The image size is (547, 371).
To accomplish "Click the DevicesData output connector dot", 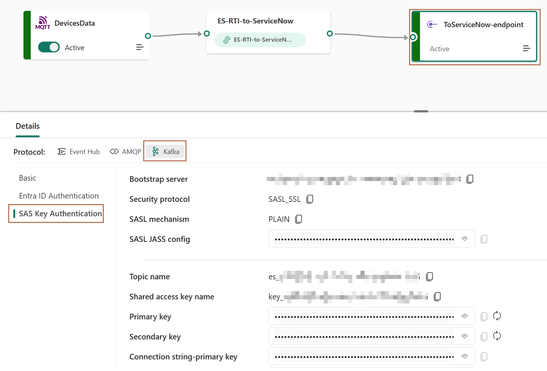I will pyautogui.click(x=148, y=36).
